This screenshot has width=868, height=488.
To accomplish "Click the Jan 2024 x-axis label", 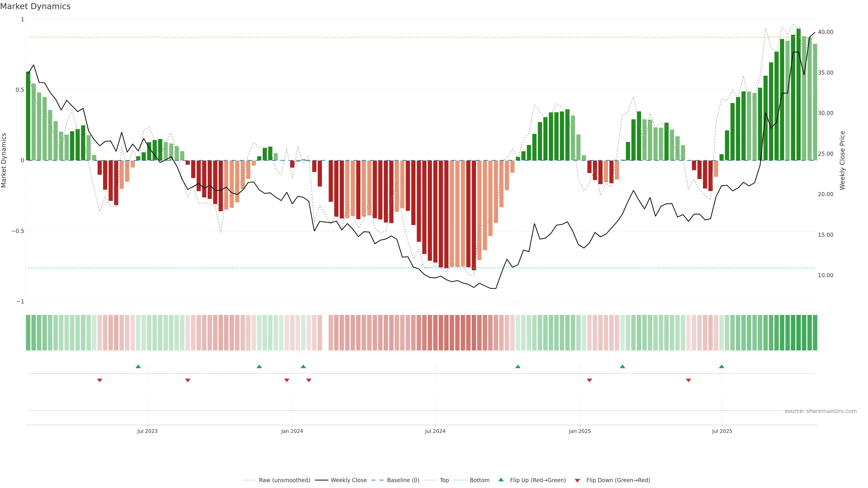I will point(292,431).
